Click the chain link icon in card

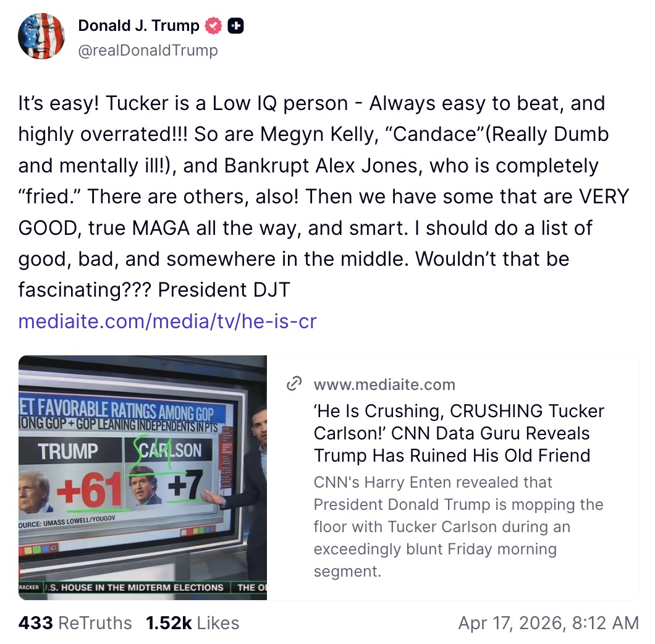click(294, 384)
